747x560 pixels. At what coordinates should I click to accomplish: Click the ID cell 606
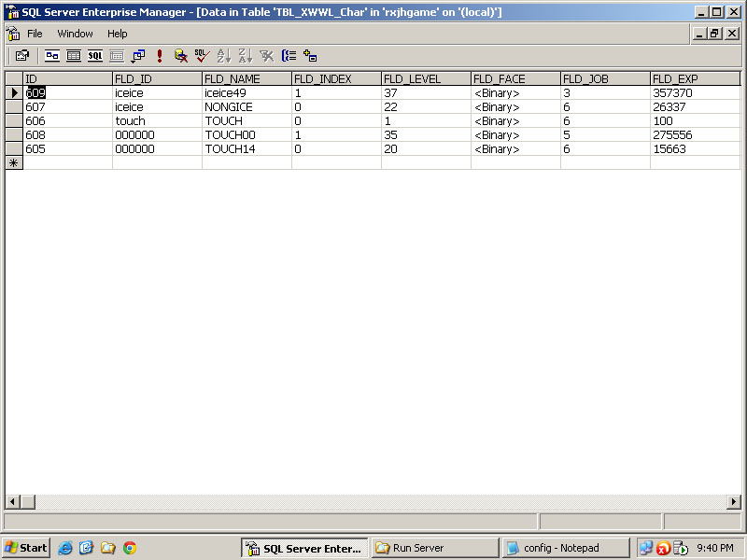67,121
